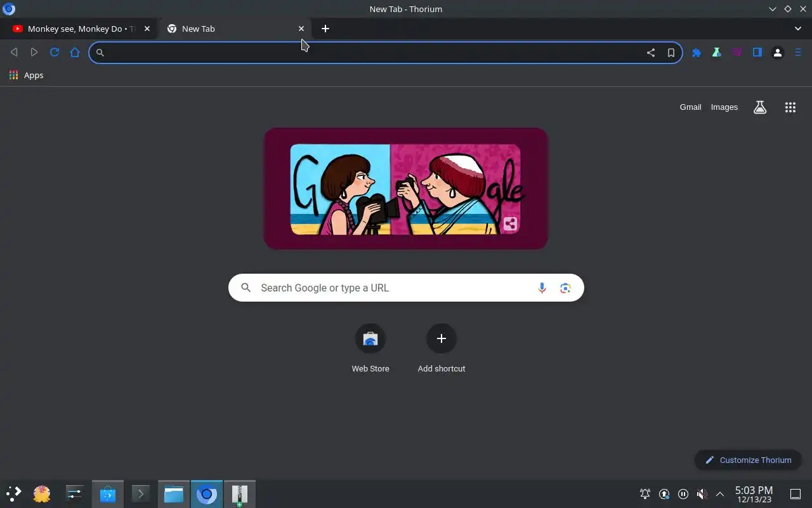Screen dimensions: 812x508
Task: Open the Google apps grid
Action: click(x=790, y=107)
